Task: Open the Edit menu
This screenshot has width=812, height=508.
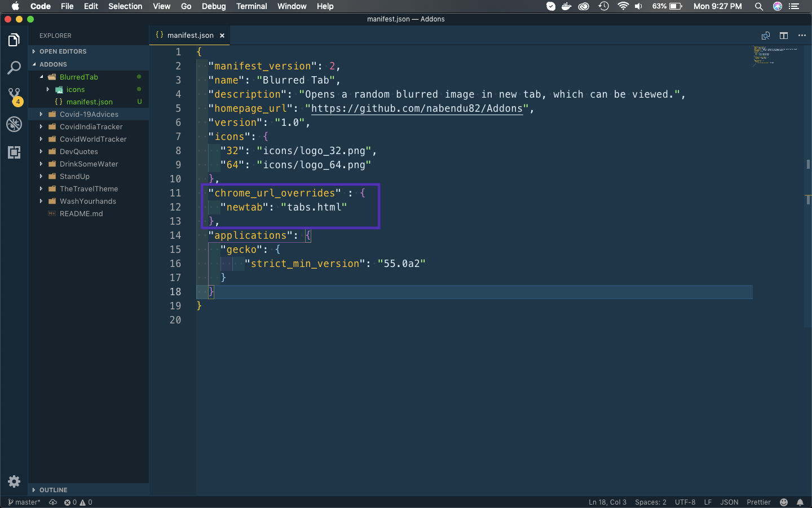Action: pyautogui.click(x=91, y=6)
